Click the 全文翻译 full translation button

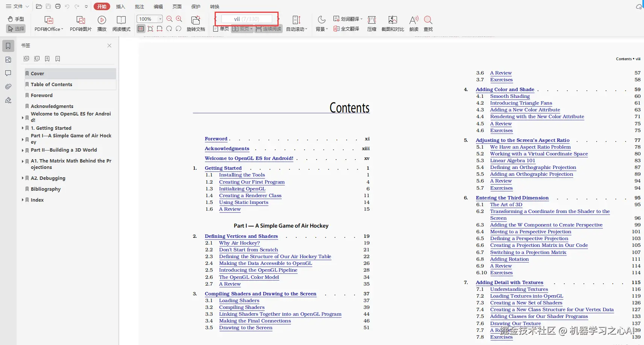(x=346, y=29)
